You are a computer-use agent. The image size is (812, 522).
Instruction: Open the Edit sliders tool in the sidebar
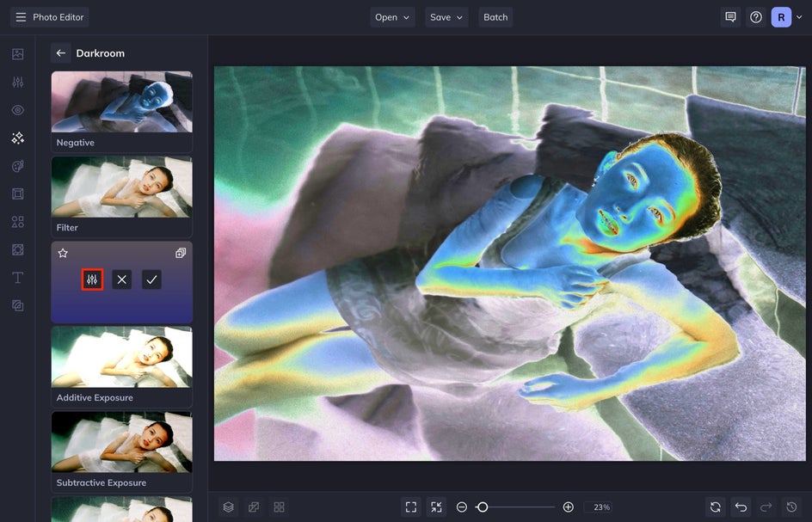pos(17,82)
